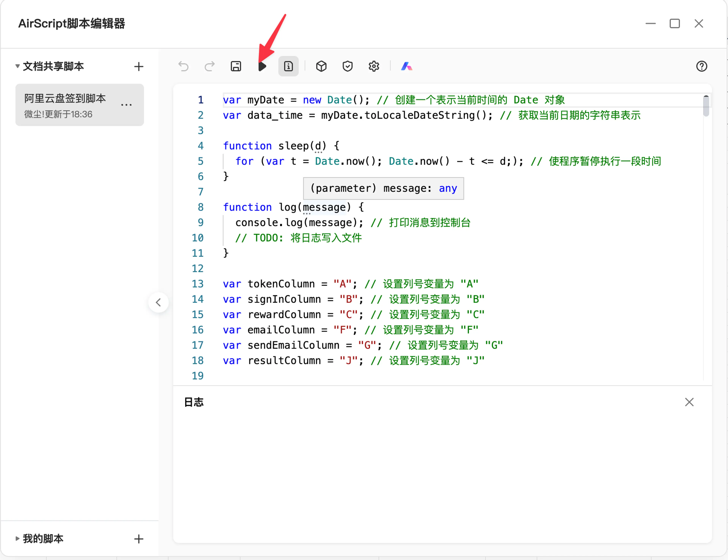Click the '// TODO: 将日志写入文件' comment

[299, 238]
